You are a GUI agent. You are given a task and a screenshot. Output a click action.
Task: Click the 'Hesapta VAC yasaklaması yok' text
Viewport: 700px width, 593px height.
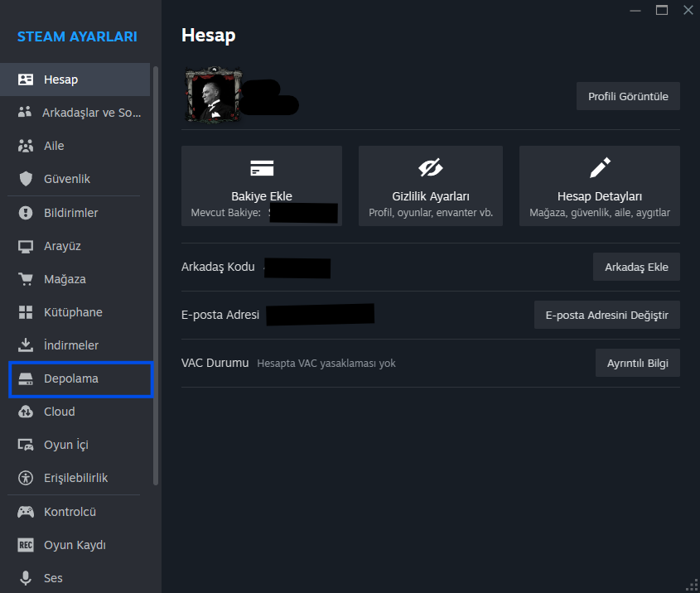(x=326, y=364)
